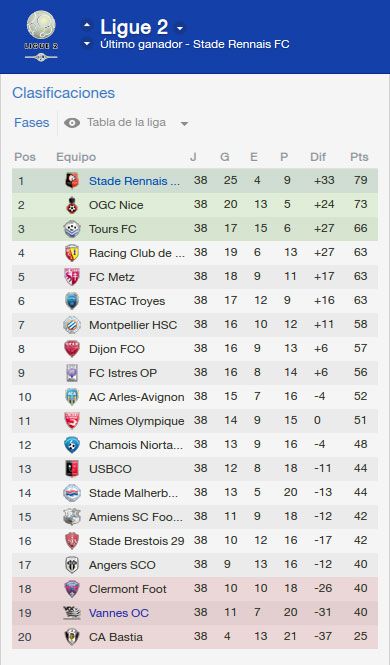Click the Montpellier HSC club crest
Image resolution: width=390 pixels, height=665 pixels.
click(x=72, y=325)
